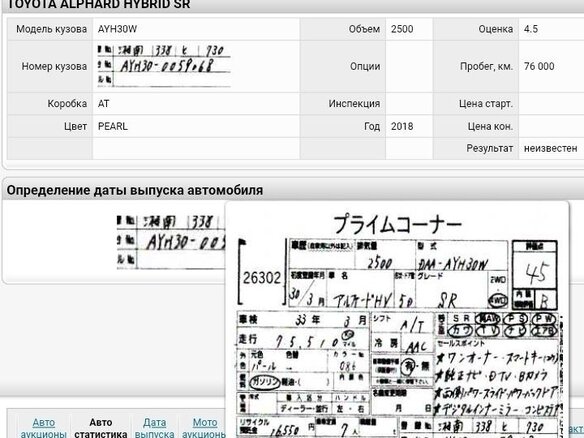The image size is (584, 438).
Task: Click the Определение даты выпуска автомобиля heading
Action: click(x=135, y=190)
